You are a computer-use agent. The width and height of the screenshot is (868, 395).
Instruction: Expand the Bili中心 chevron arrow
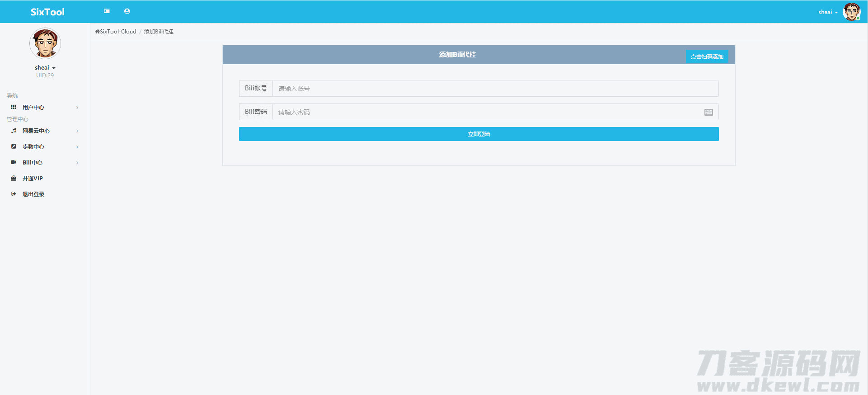click(77, 163)
